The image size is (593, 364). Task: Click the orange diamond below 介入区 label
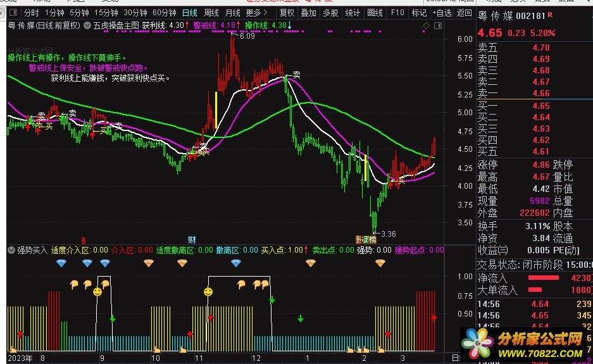[x=149, y=263]
